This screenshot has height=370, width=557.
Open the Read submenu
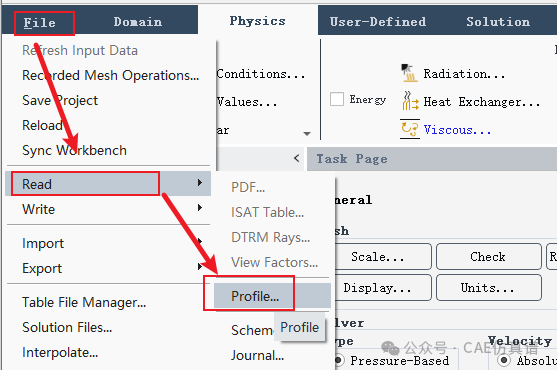[x=108, y=184]
